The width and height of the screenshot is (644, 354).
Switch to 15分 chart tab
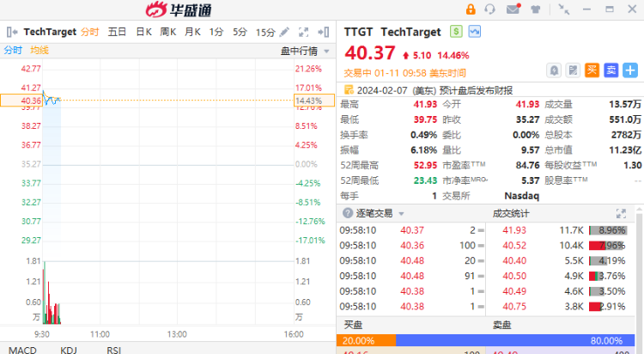[265, 32]
